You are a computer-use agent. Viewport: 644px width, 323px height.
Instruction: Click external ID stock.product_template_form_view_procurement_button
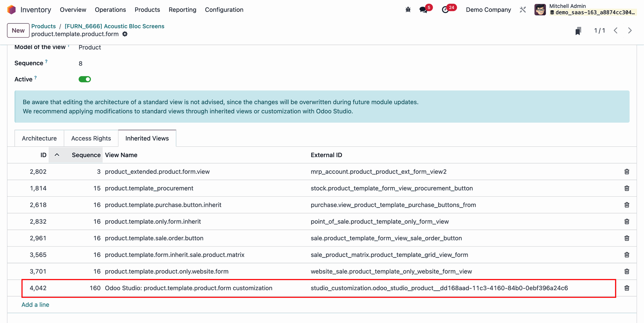click(392, 188)
